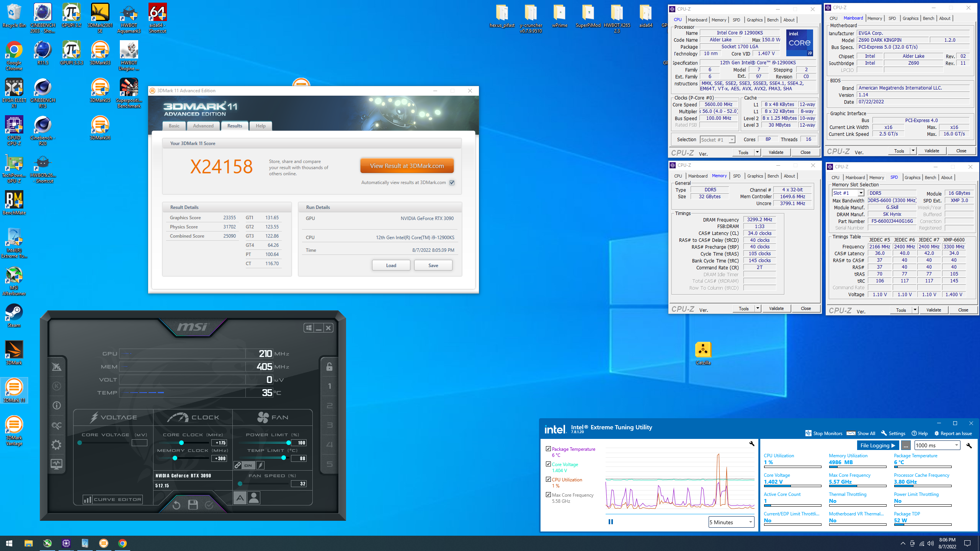Screen dimensions: 980x551
Task: Open the GPUPI 3.3.3 desktop icon
Action: (72, 53)
